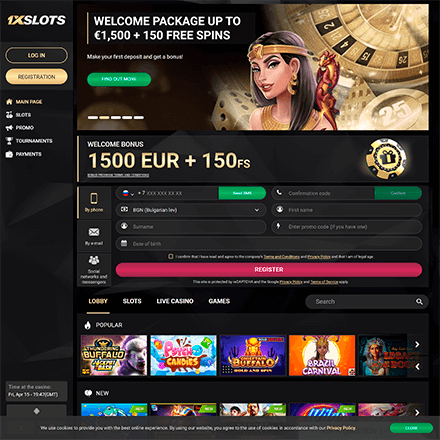Choose By e-mail registration method
440x440 pixels.
(x=94, y=236)
